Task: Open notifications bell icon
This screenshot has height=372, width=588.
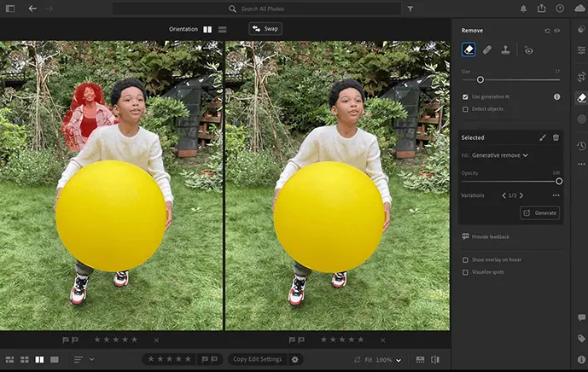Action: pyautogui.click(x=523, y=9)
